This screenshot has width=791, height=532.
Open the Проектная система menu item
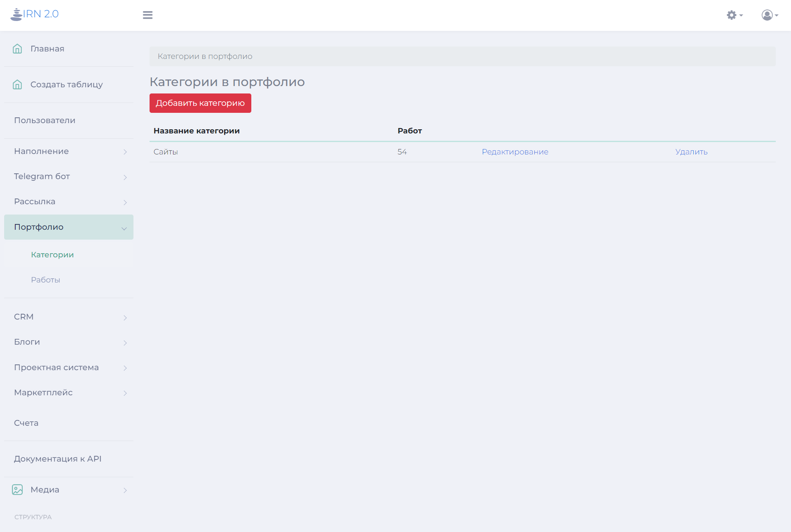(x=69, y=367)
